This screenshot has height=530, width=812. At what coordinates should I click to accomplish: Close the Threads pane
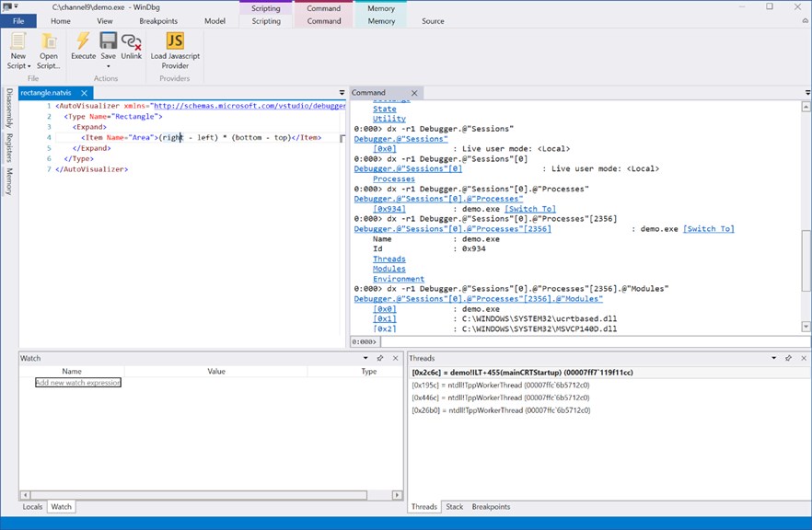804,358
